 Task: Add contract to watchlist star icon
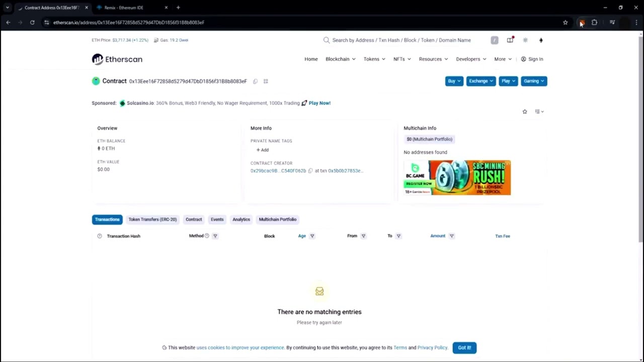[525, 112]
